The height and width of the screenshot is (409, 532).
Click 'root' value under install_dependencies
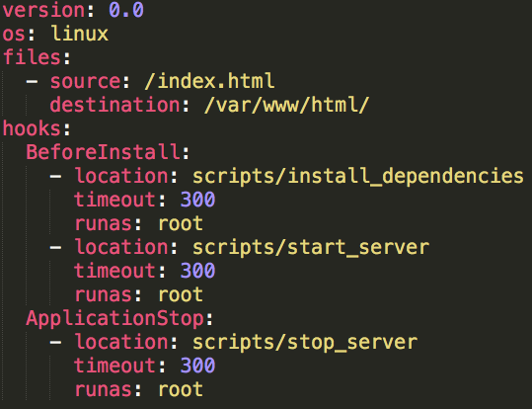pyautogui.click(x=181, y=224)
